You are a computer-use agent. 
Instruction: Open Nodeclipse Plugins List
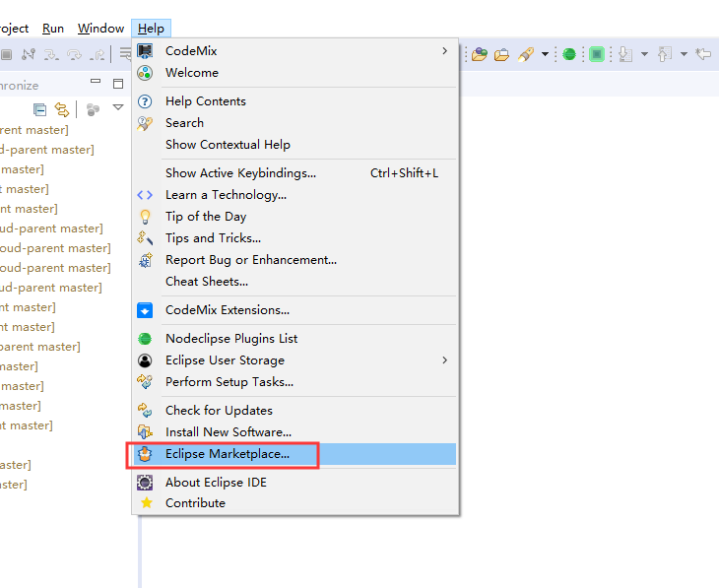point(295,339)
